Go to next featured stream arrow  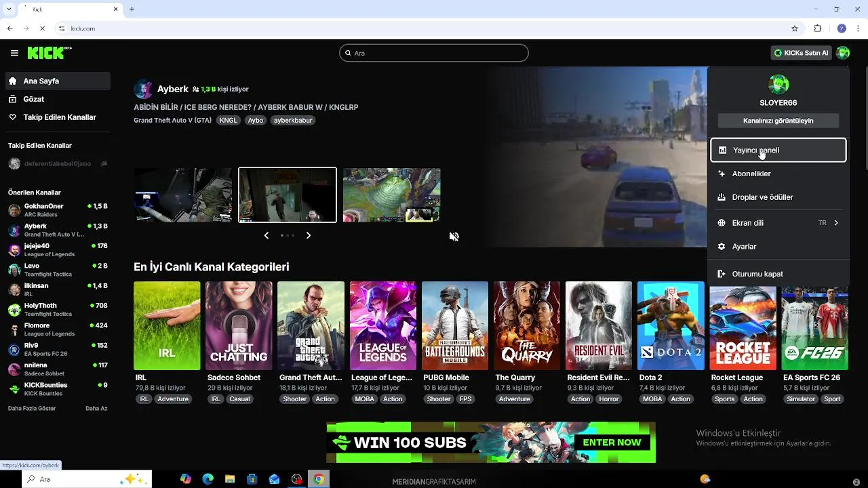(309, 235)
